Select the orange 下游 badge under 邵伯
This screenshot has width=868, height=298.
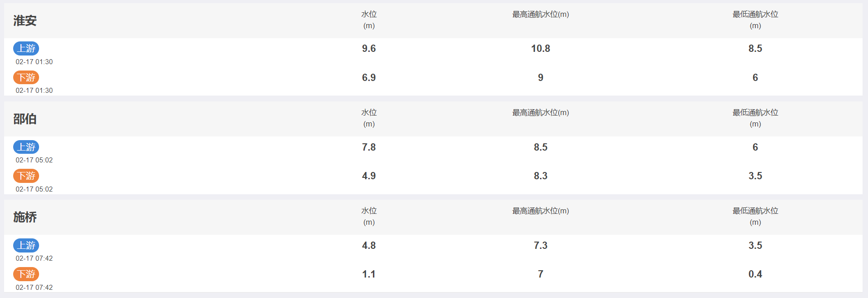[26, 176]
